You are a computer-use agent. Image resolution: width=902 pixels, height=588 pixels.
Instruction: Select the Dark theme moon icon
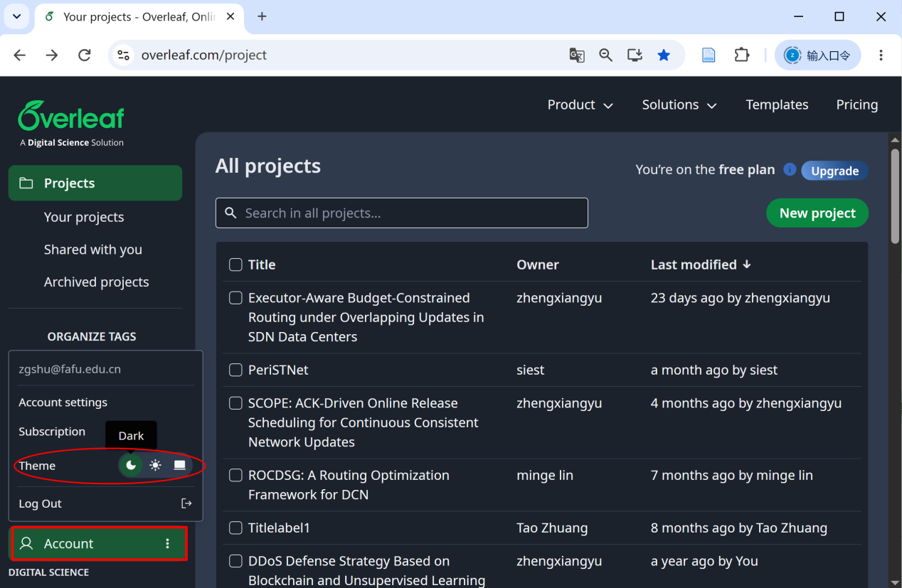[x=131, y=465]
